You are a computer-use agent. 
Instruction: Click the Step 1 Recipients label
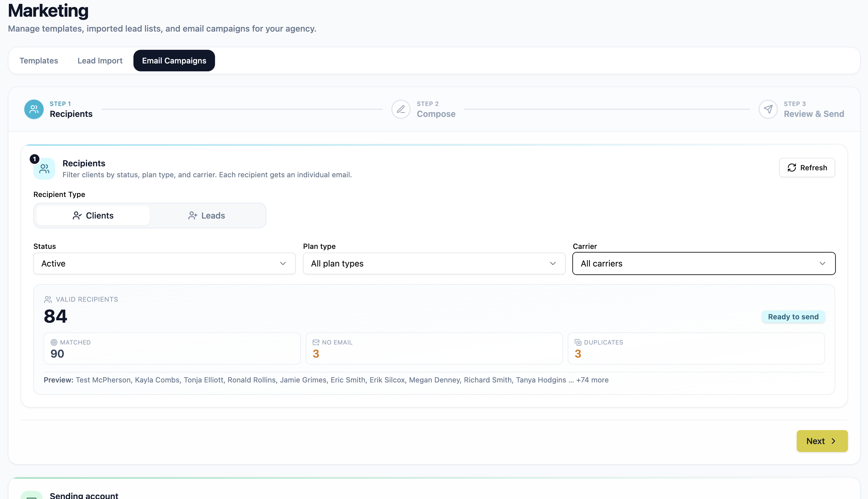tap(71, 114)
